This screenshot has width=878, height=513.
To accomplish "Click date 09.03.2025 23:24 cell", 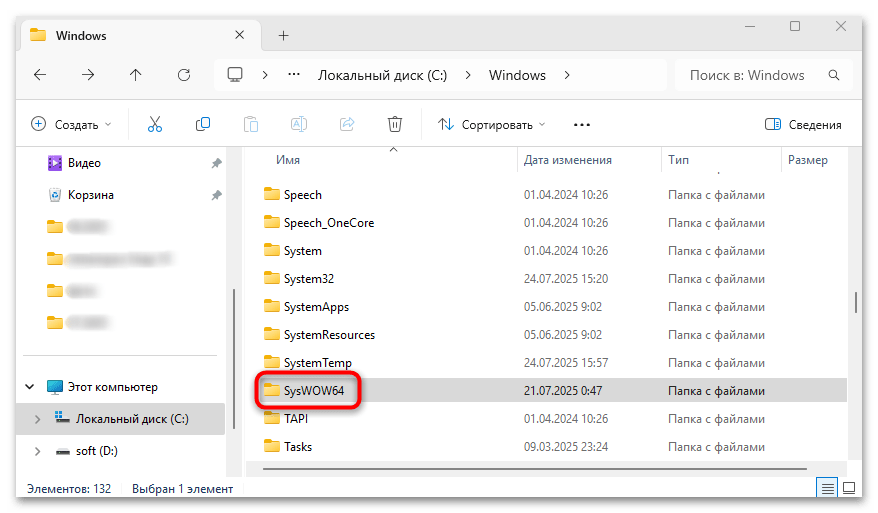I will (566, 447).
